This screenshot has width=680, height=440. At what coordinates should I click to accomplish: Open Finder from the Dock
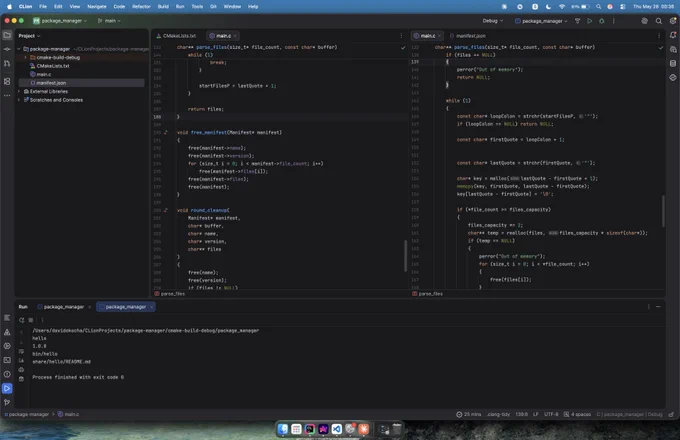[283, 429]
